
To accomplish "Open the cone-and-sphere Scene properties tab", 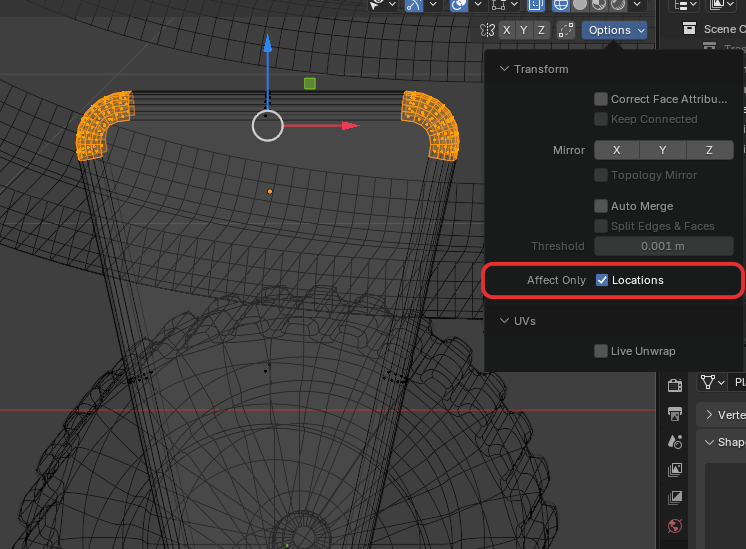I will (x=675, y=441).
